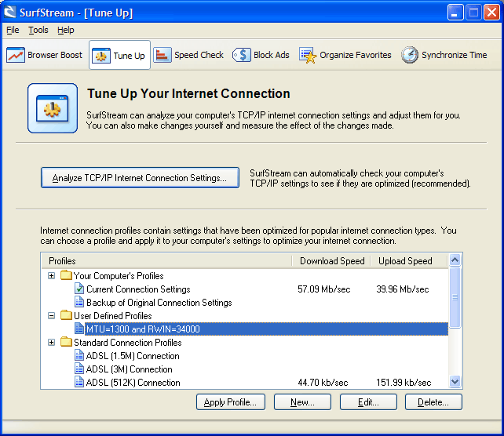
Task: Click the Edit profile button
Action: [368, 402]
